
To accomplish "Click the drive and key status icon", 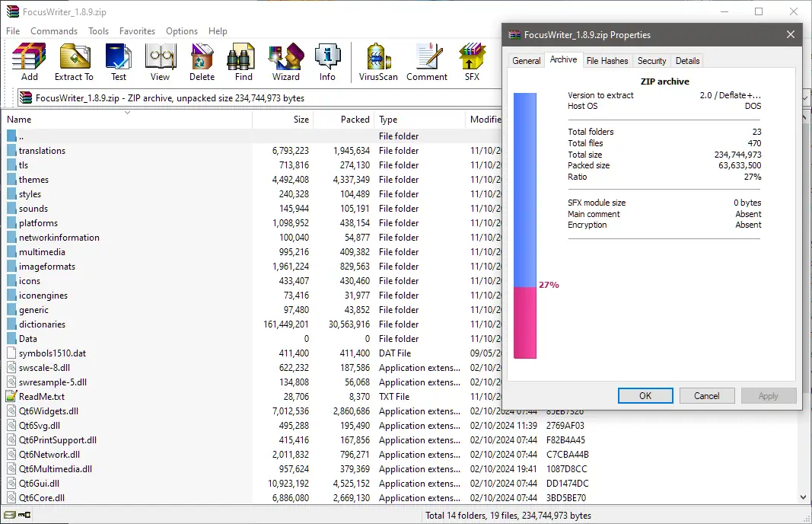I will 17,515.
